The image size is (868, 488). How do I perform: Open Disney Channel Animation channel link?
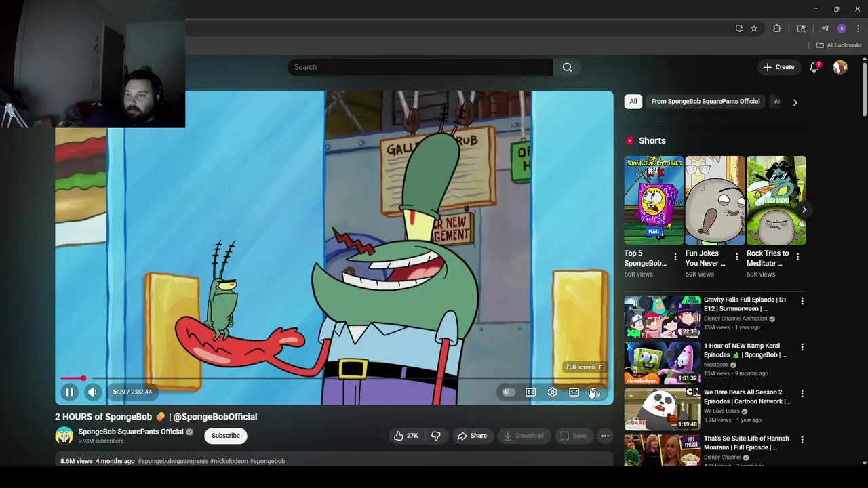[736, 319]
